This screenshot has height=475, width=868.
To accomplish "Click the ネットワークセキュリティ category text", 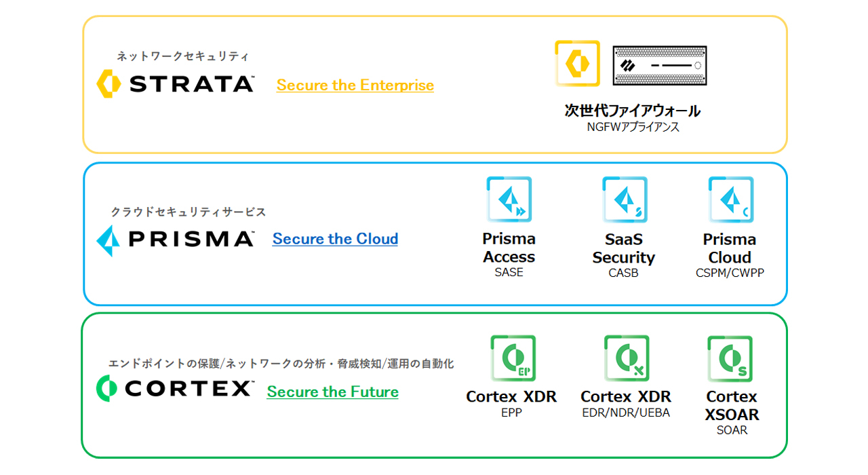I will click(182, 56).
